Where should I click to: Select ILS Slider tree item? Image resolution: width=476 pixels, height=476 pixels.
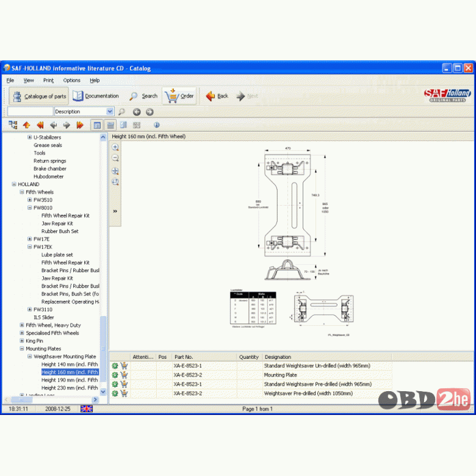(x=44, y=317)
